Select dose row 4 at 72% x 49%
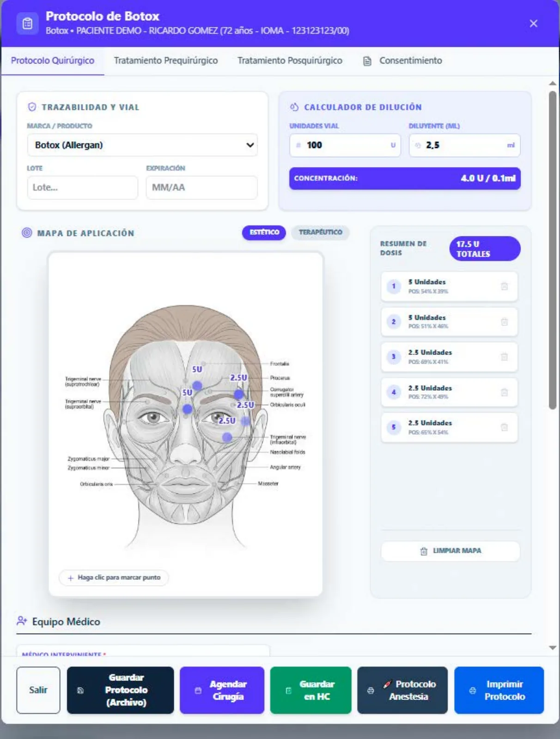 click(449, 392)
